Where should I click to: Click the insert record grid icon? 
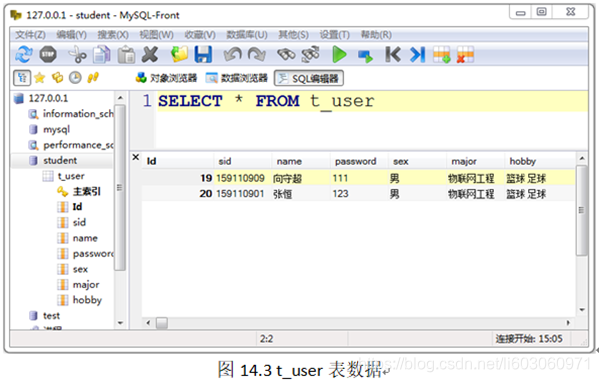[x=442, y=55]
